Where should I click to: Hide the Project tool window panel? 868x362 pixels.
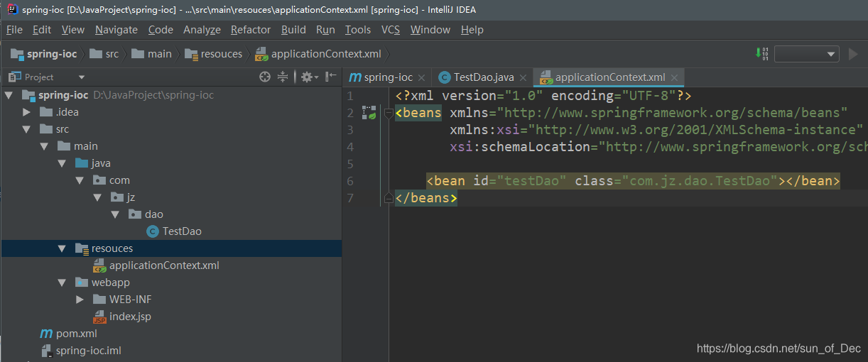point(330,77)
